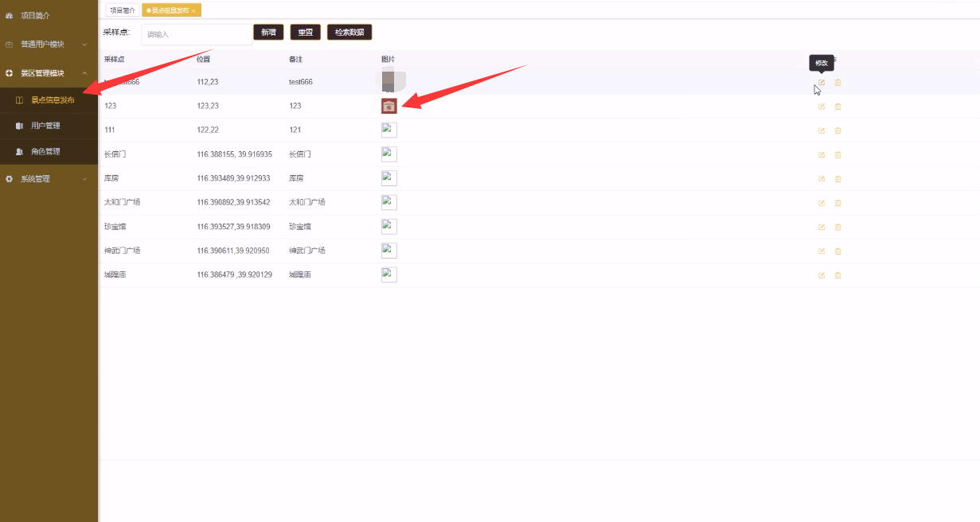The image size is (980, 522).
Task: Close the 景点信息发布 tab
Action: pos(193,10)
